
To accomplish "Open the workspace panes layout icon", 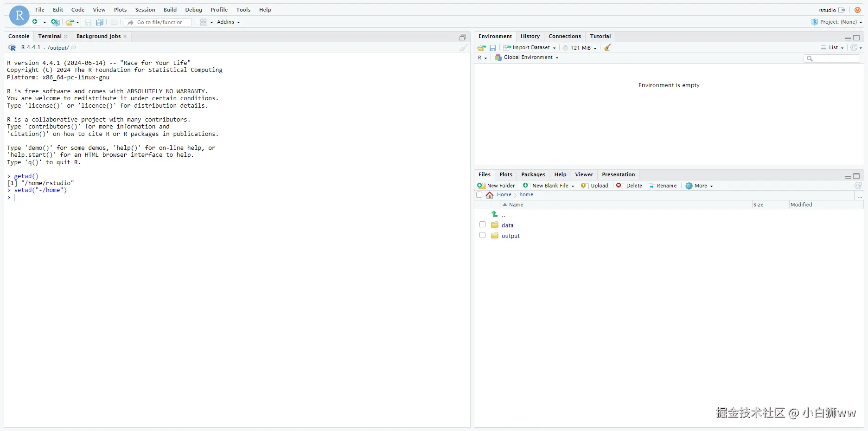I will point(204,22).
